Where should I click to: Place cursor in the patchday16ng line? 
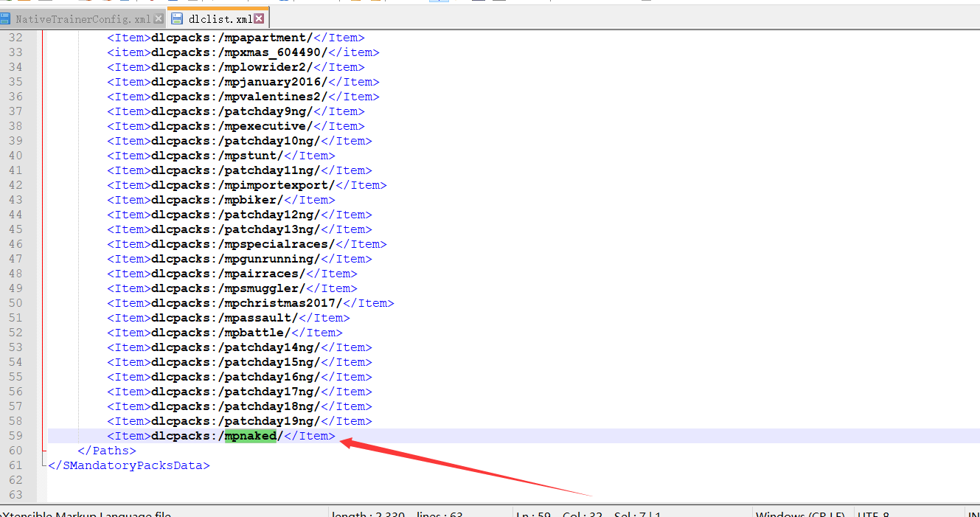click(x=240, y=377)
